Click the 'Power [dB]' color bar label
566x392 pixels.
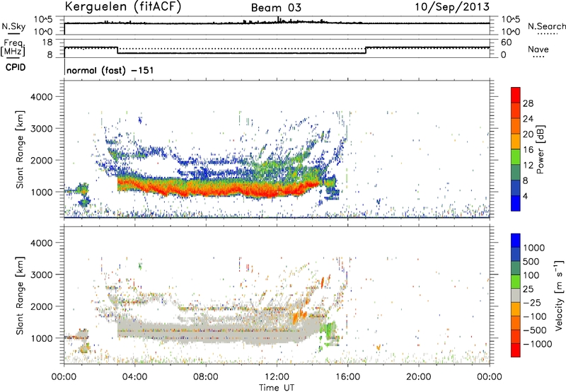click(x=540, y=149)
